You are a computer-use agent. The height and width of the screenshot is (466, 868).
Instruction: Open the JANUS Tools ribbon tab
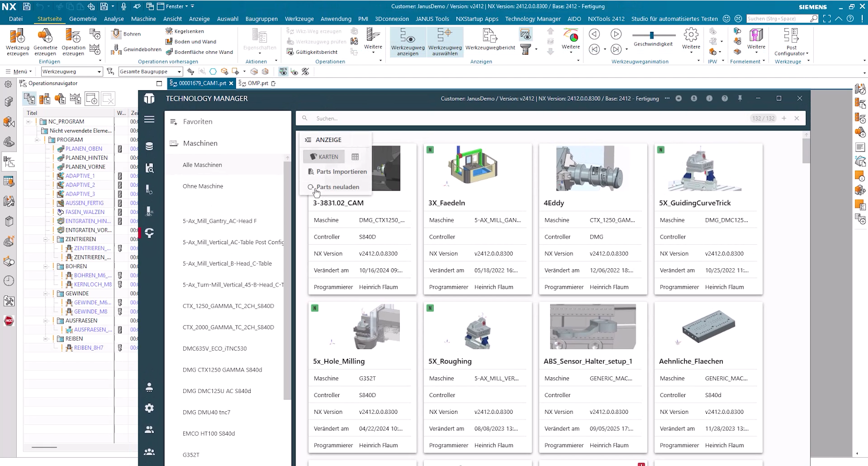click(x=432, y=19)
